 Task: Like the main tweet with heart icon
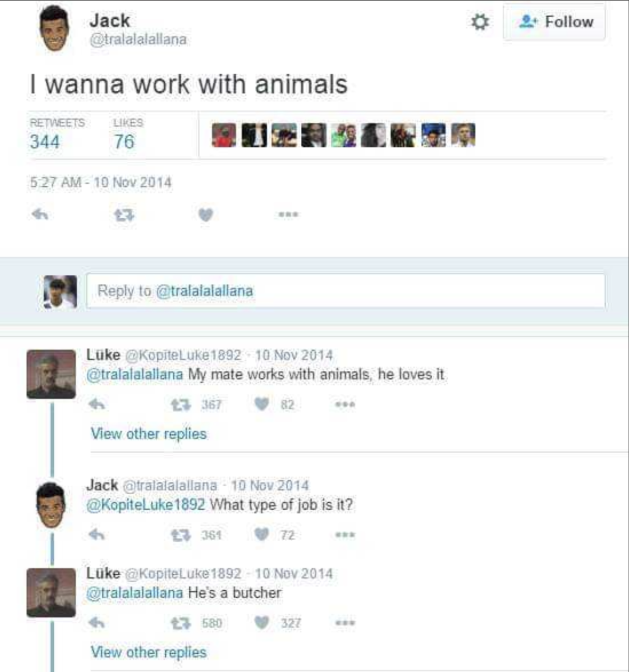point(205,215)
